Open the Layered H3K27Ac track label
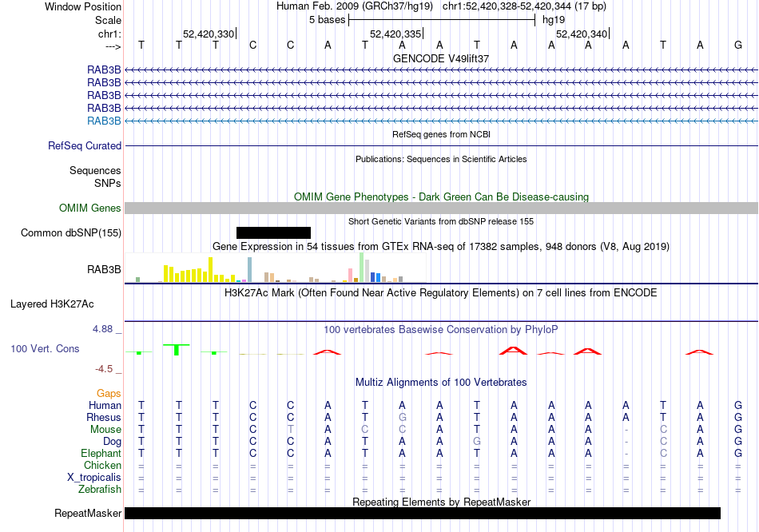The width and height of the screenshot is (759, 532). click(x=52, y=304)
